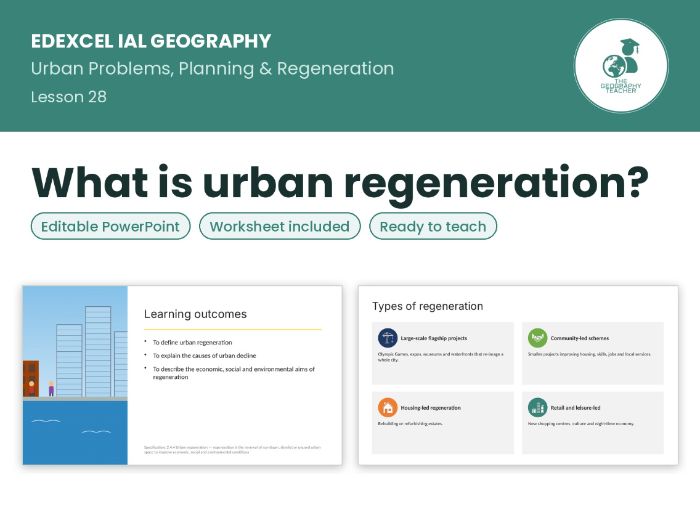Click the Rebuilding or refurbishing estates text
Image resolution: width=700 pixels, height=525 pixels.
coord(410,423)
